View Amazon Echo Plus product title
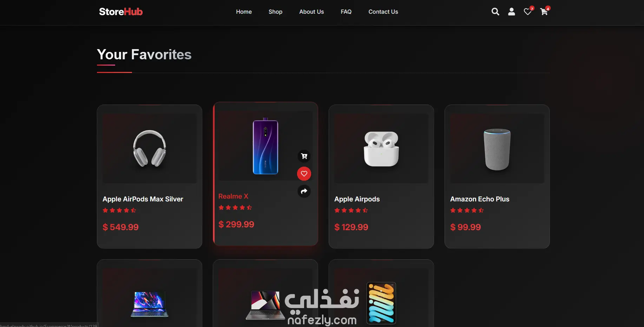644x327 pixels. 480,199
